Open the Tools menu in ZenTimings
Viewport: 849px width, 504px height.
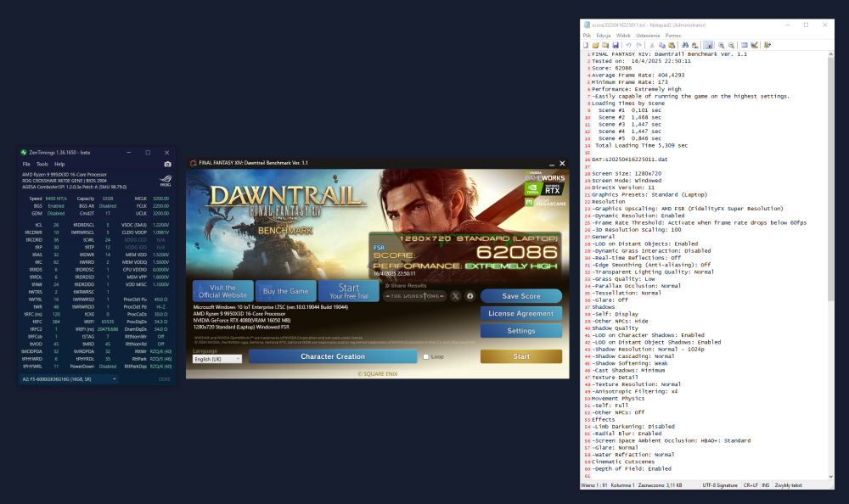pos(42,164)
